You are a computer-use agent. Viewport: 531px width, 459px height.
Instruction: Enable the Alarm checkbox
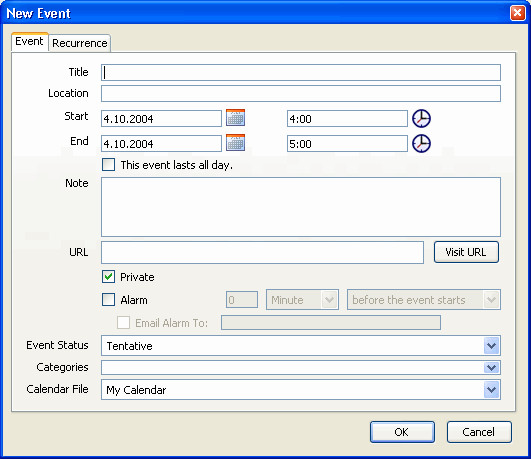click(x=108, y=299)
